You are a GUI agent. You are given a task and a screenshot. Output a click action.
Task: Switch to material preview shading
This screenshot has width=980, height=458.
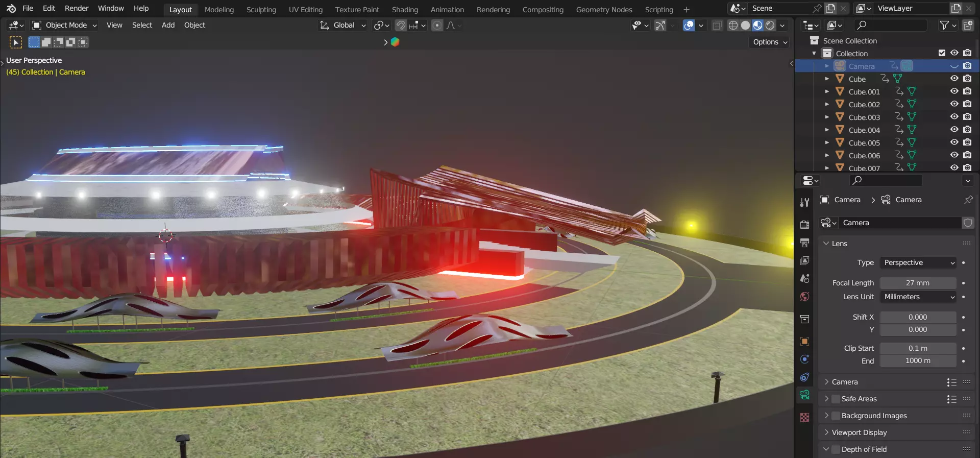(x=757, y=25)
